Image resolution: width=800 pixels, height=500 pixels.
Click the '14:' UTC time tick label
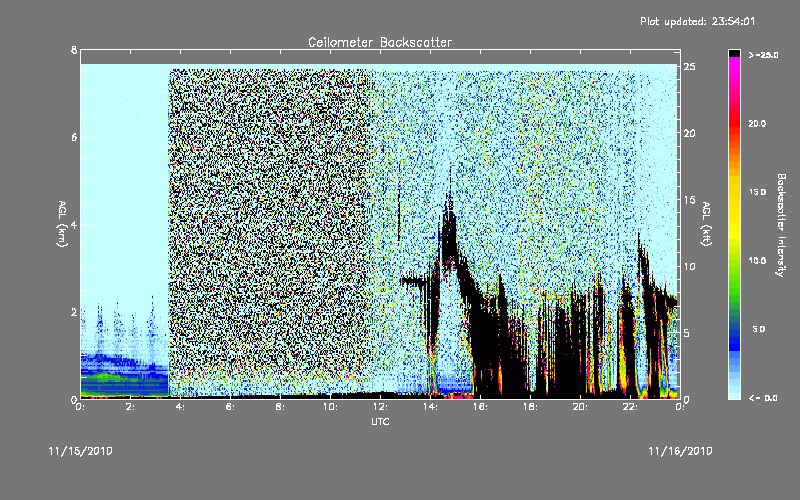pos(431,407)
